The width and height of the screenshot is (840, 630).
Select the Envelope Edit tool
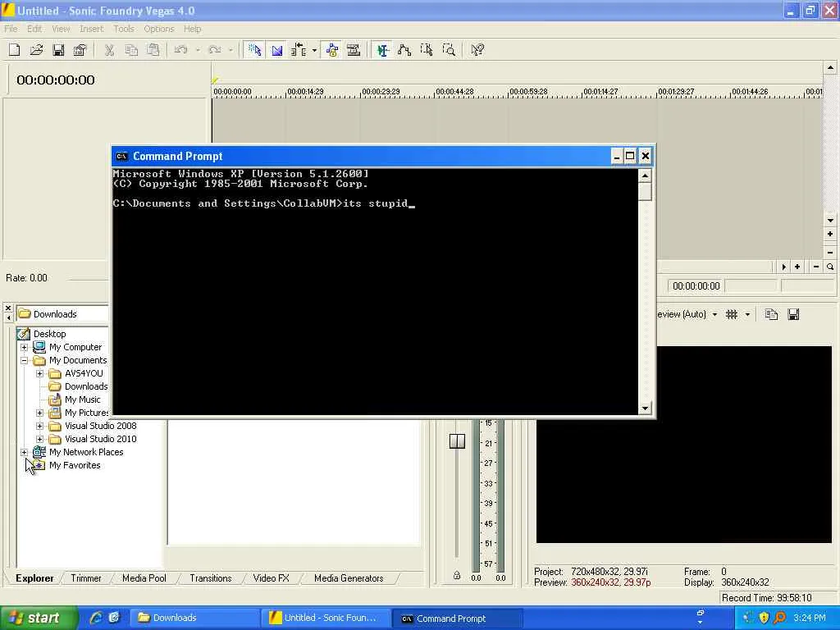(x=404, y=50)
